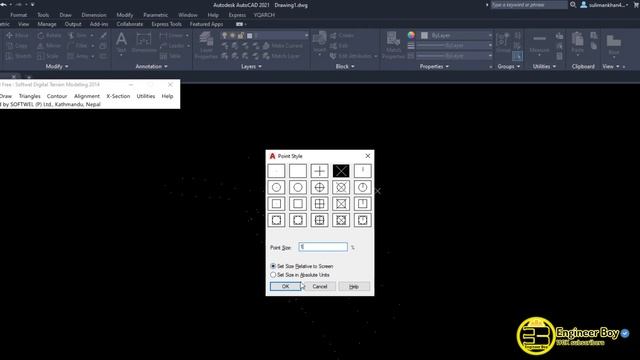Click the Match Properties tool

tap(393, 45)
